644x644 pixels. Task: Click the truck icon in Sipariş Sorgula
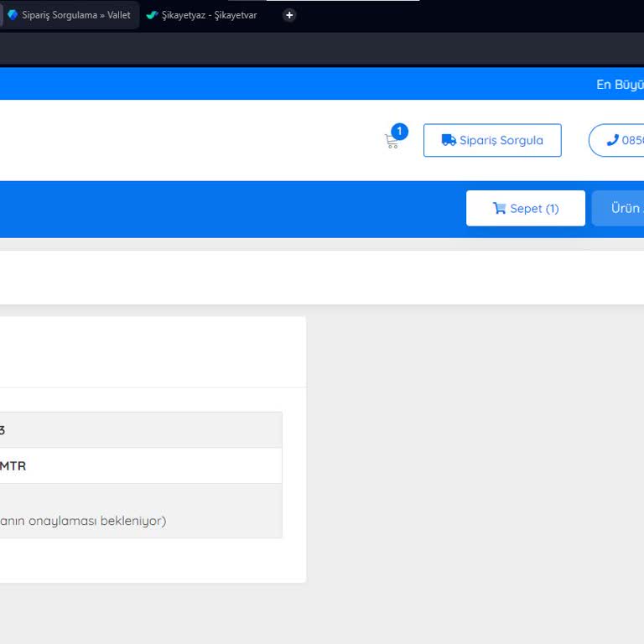449,140
